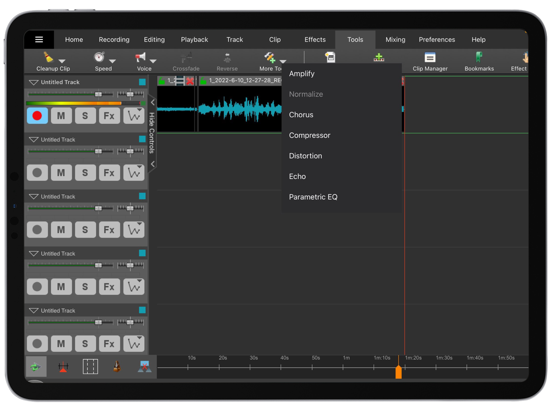This screenshot has width=552, height=414.
Task: Click the loop icon in the bottom bar
Action: [x=36, y=367]
